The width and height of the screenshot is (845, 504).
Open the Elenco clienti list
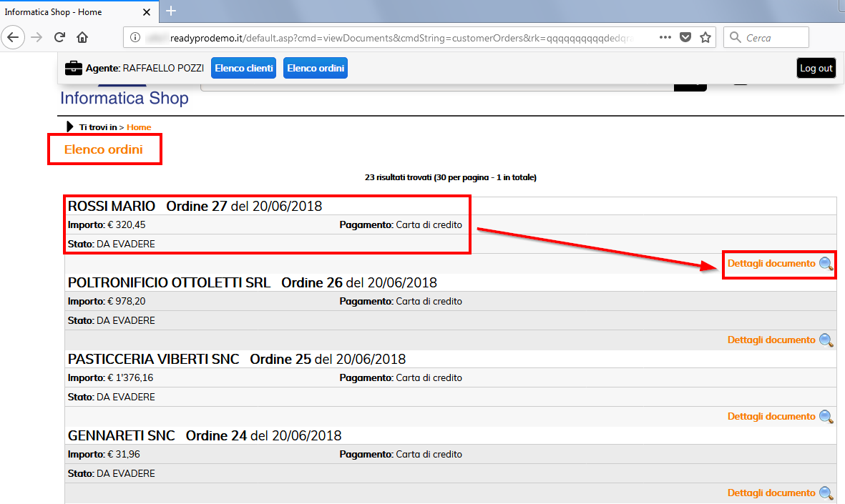[243, 69]
